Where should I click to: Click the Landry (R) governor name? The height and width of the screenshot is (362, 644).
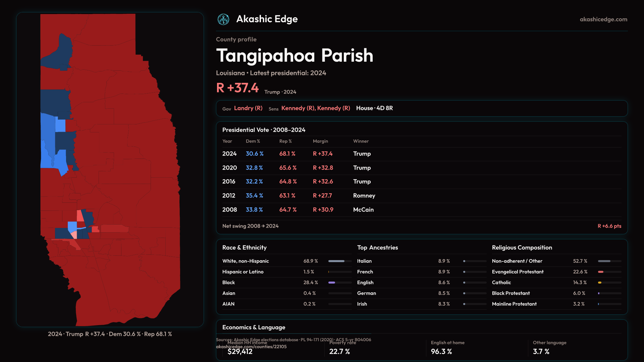coord(248,108)
